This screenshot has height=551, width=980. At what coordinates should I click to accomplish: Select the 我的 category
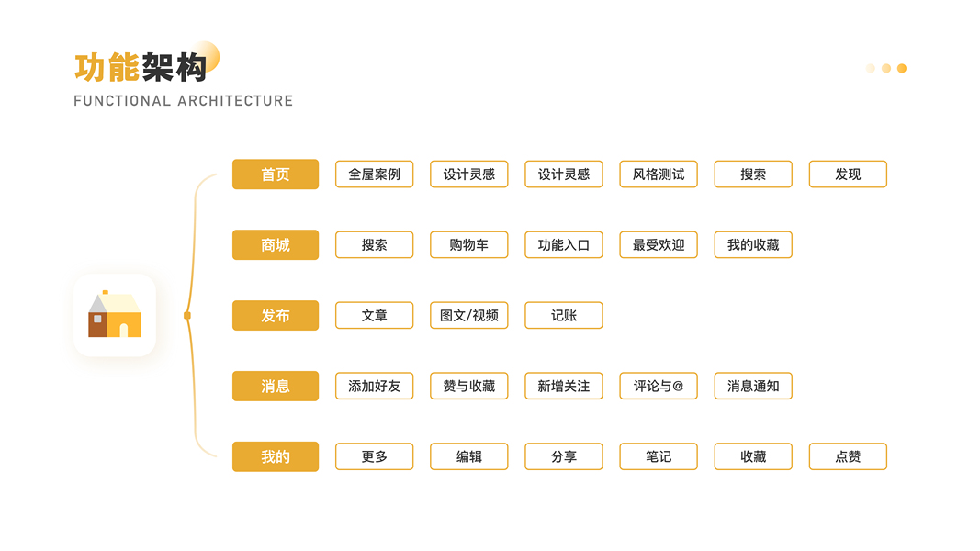click(276, 456)
